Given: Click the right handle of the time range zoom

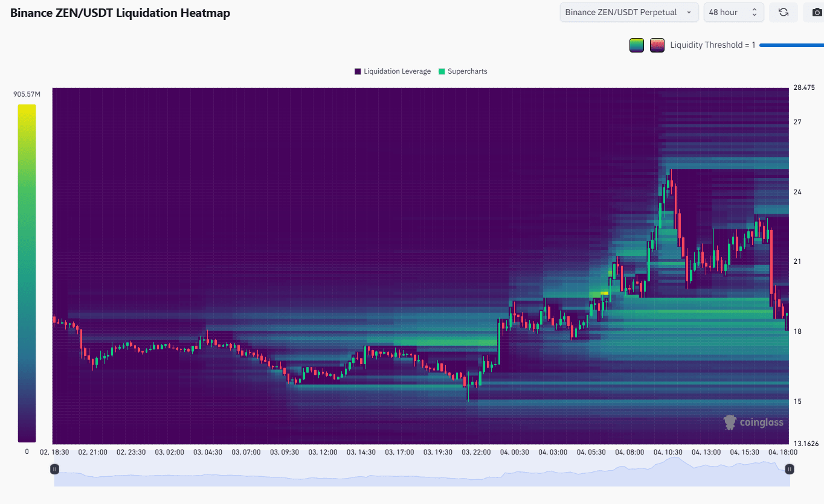Looking at the screenshot, I should (789, 469).
